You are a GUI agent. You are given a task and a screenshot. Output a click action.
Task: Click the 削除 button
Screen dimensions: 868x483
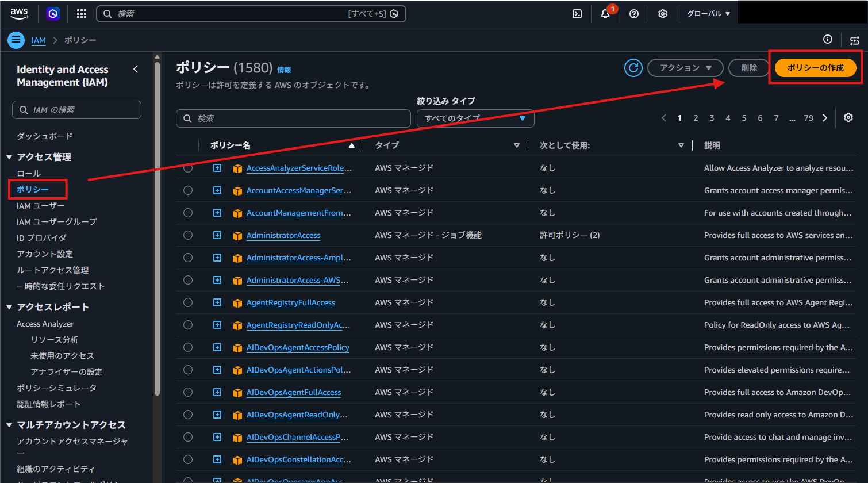(x=749, y=68)
